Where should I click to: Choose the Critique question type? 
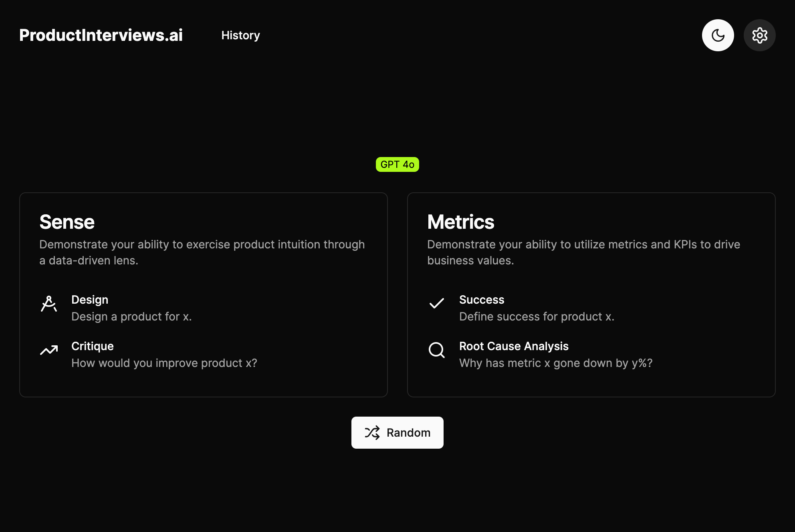[93, 346]
